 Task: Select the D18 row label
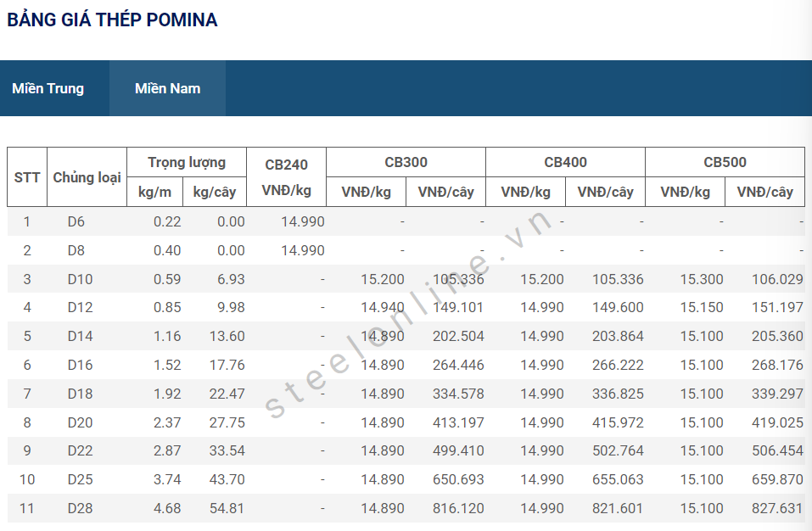[x=81, y=394]
